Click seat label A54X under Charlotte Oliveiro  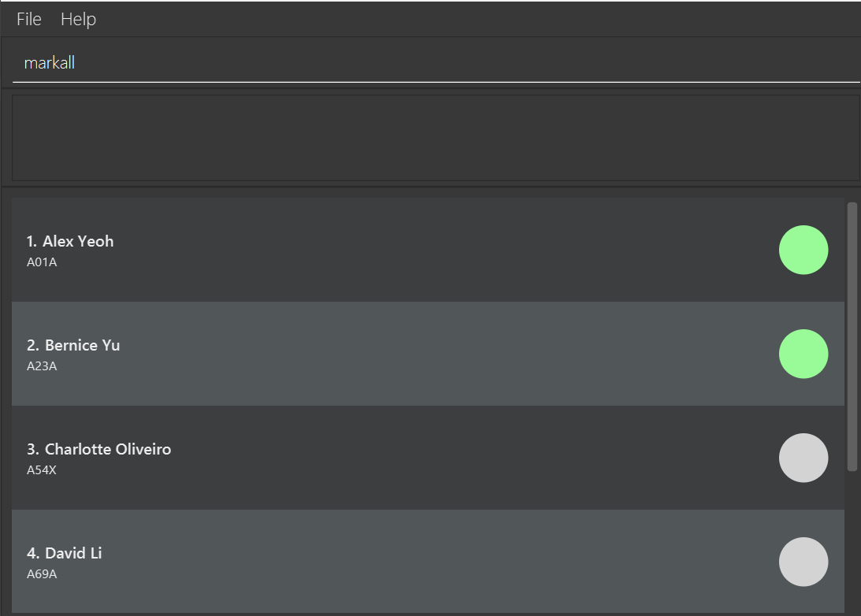click(42, 470)
